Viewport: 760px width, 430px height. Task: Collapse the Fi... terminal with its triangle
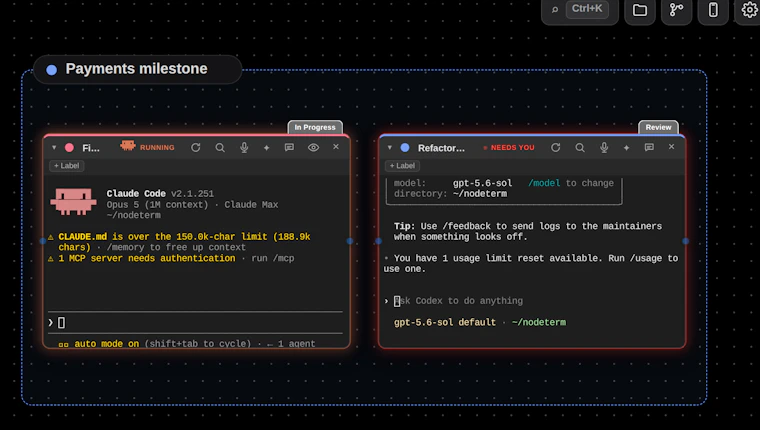click(x=54, y=147)
